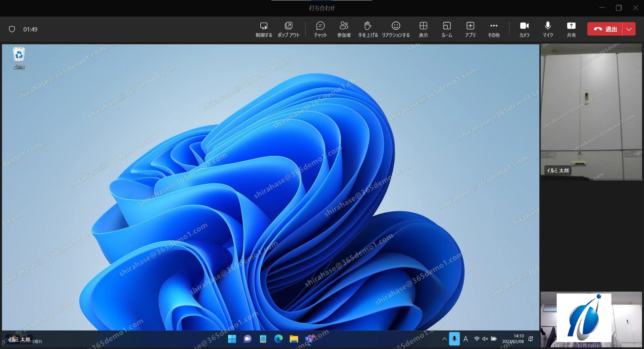The width and height of the screenshot is (644, 349).
Task: Open the ポップアウト pop-out view
Action: pyautogui.click(x=288, y=29)
